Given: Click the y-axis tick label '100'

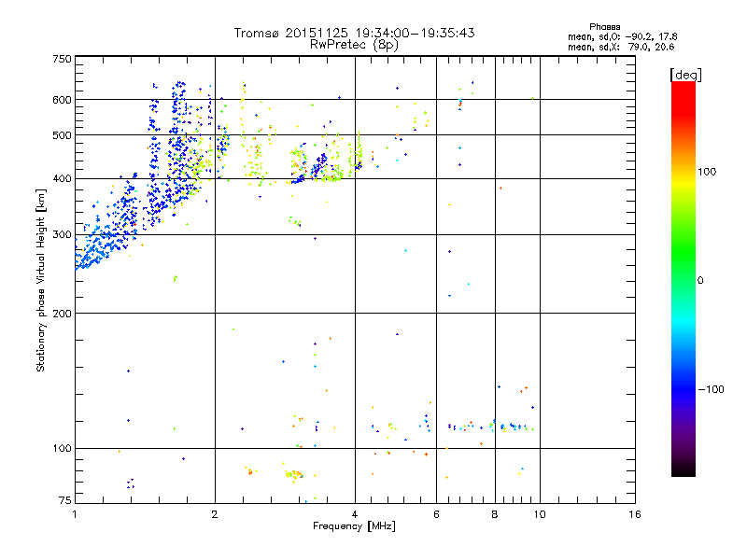Looking at the screenshot, I should pyautogui.click(x=62, y=449).
